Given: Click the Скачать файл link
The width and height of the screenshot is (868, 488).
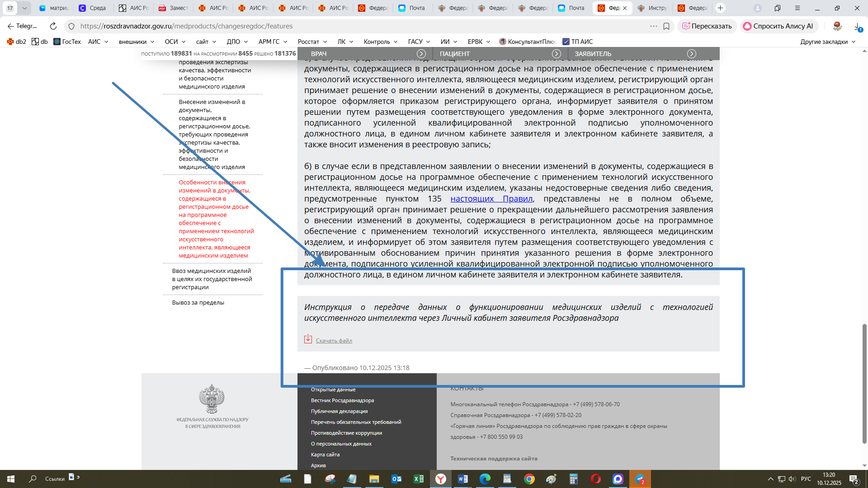Looking at the screenshot, I should click(334, 341).
